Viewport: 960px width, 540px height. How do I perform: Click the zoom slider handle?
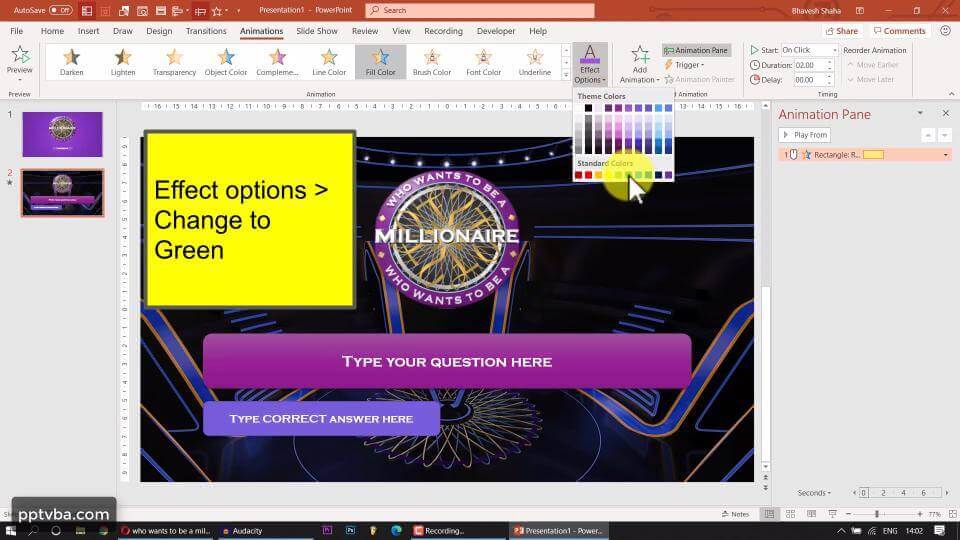click(877, 514)
